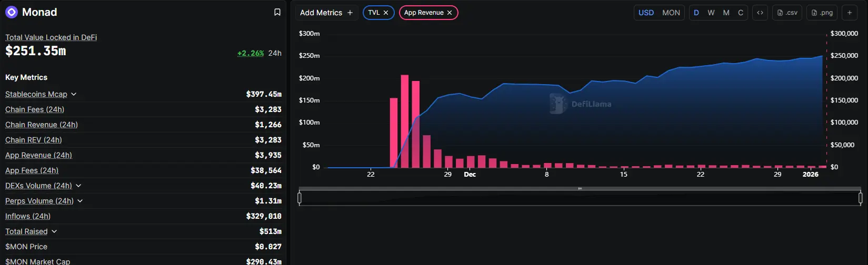Expand Total Raised details
This screenshot has height=265, width=868.
pos(54,231)
